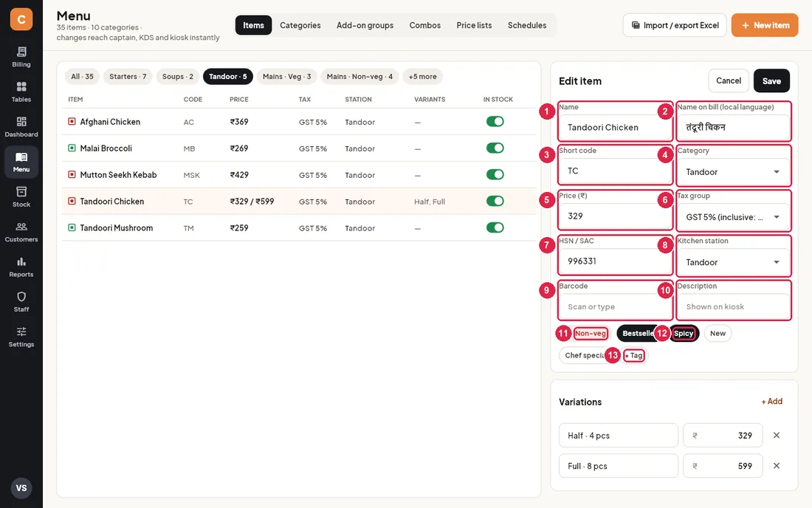
Task: Select the Mutton Seekh Kebab item name
Action: (x=119, y=175)
